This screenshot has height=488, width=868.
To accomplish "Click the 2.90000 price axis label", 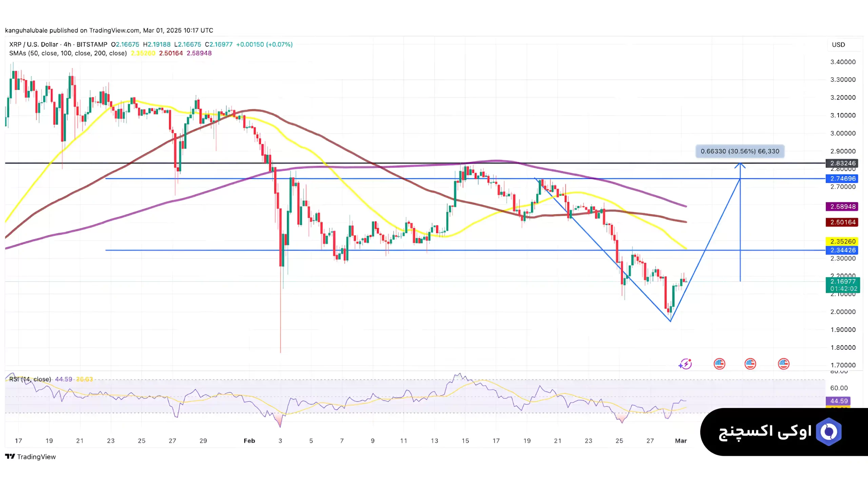I will [x=843, y=151].
